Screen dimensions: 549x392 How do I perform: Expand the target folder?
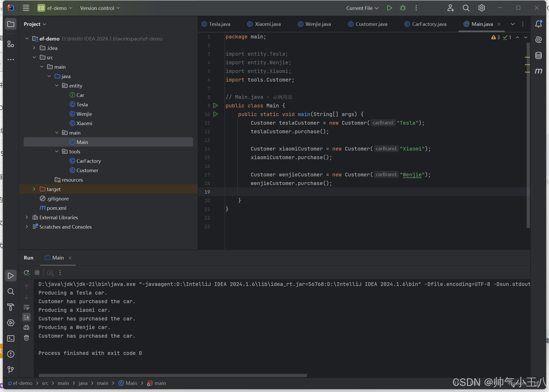coord(34,189)
